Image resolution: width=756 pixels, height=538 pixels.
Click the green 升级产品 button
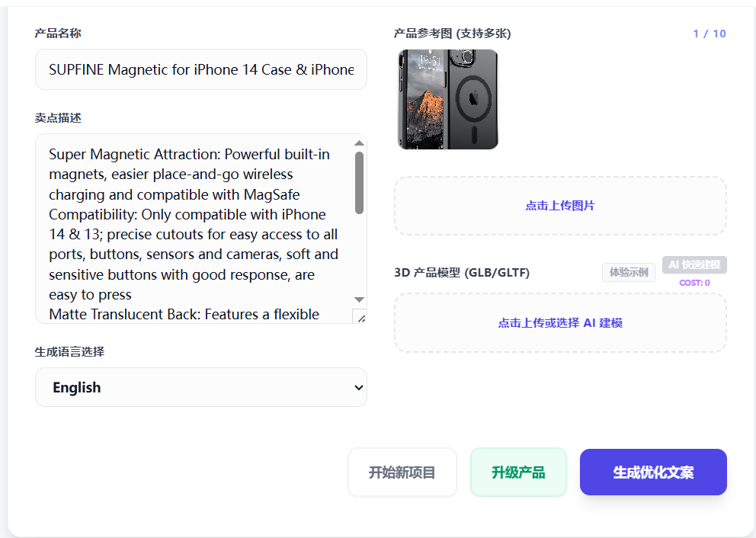pos(518,472)
